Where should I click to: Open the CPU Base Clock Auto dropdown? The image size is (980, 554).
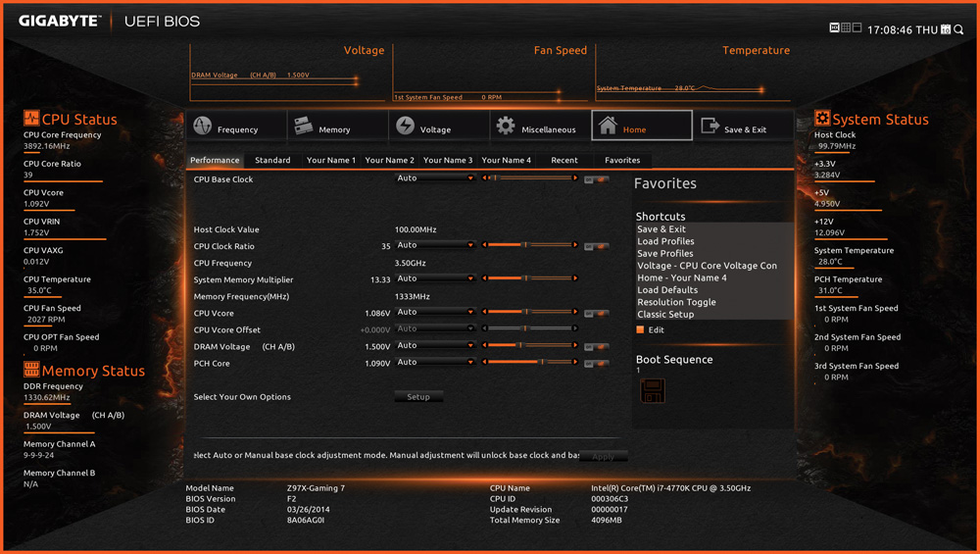click(435, 178)
